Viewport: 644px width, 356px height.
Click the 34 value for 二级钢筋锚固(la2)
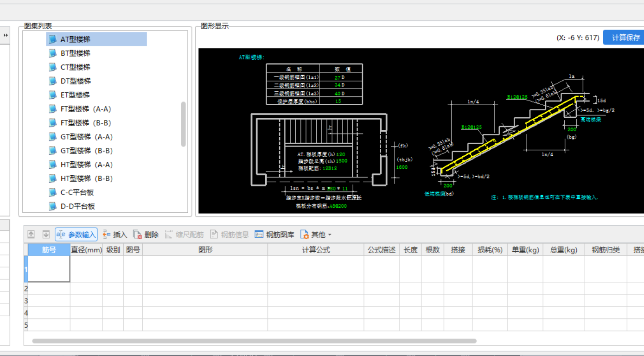(x=338, y=85)
